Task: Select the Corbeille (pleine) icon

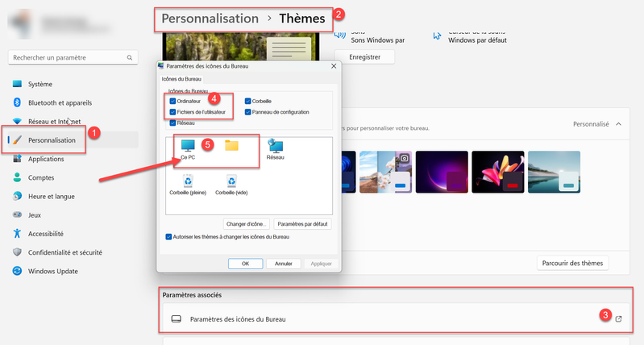Action: [188, 181]
